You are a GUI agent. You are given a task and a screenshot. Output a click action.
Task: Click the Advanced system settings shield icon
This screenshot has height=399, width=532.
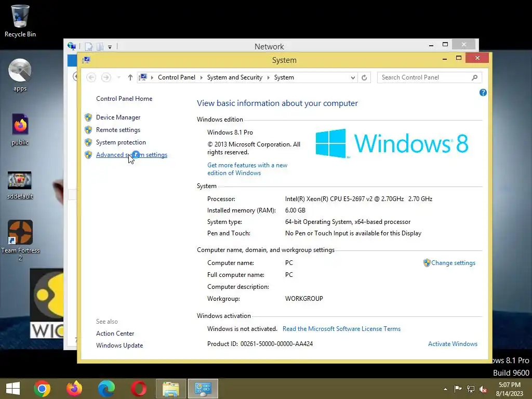click(88, 155)
